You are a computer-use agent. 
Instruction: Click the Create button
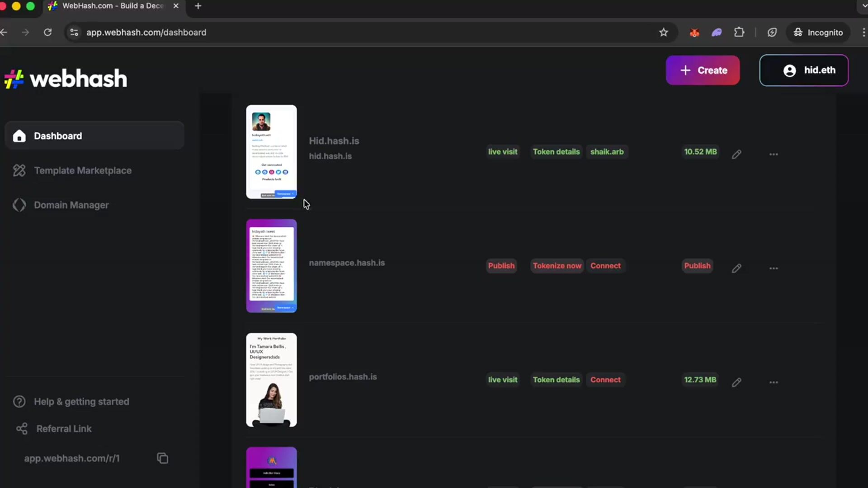(x=703, y=70)
